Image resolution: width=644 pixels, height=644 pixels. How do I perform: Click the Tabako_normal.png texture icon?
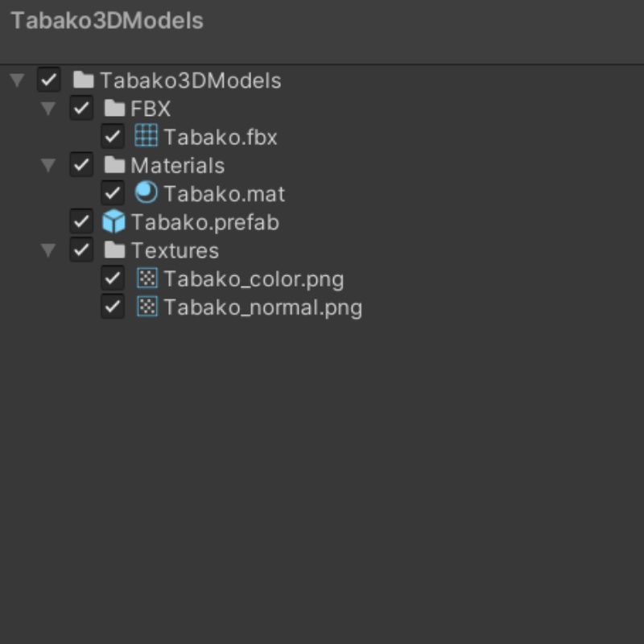(147, 307)
